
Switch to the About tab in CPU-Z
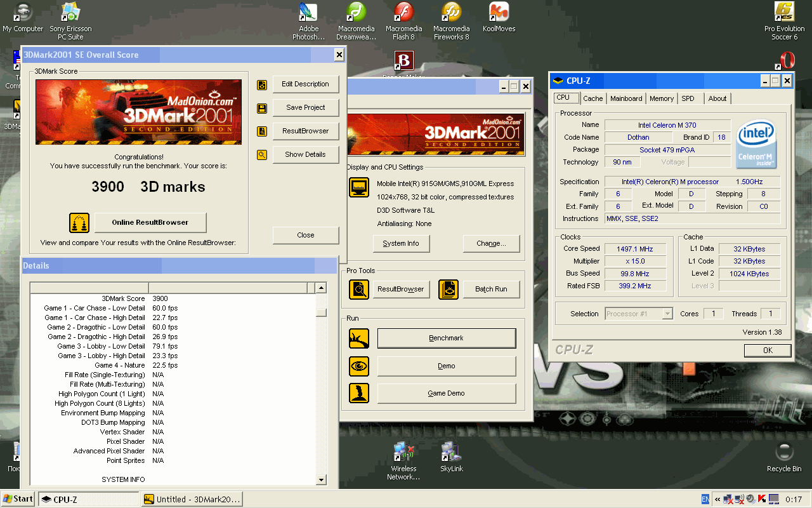pos(717,98)
